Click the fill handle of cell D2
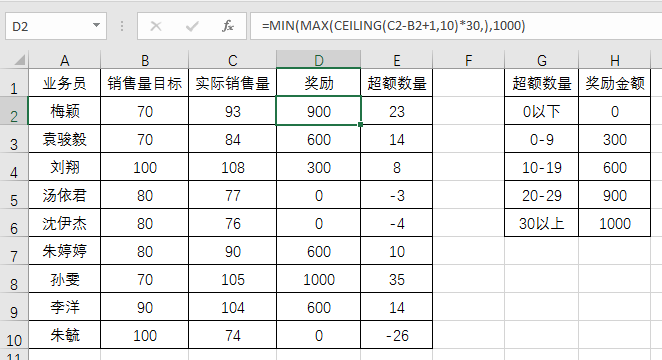This screenshot has width=662, height=360. point(360,125)
